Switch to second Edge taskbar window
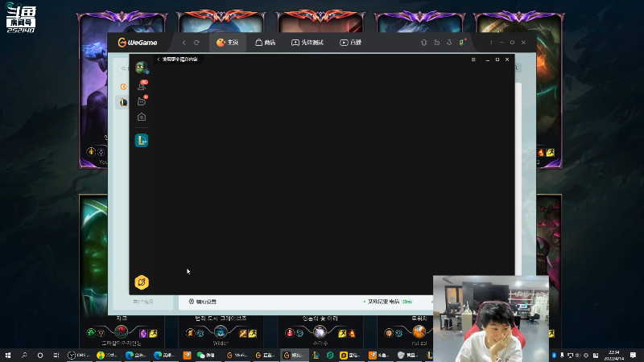This screenshot has width=644, height=362. (x=165, y=355)
